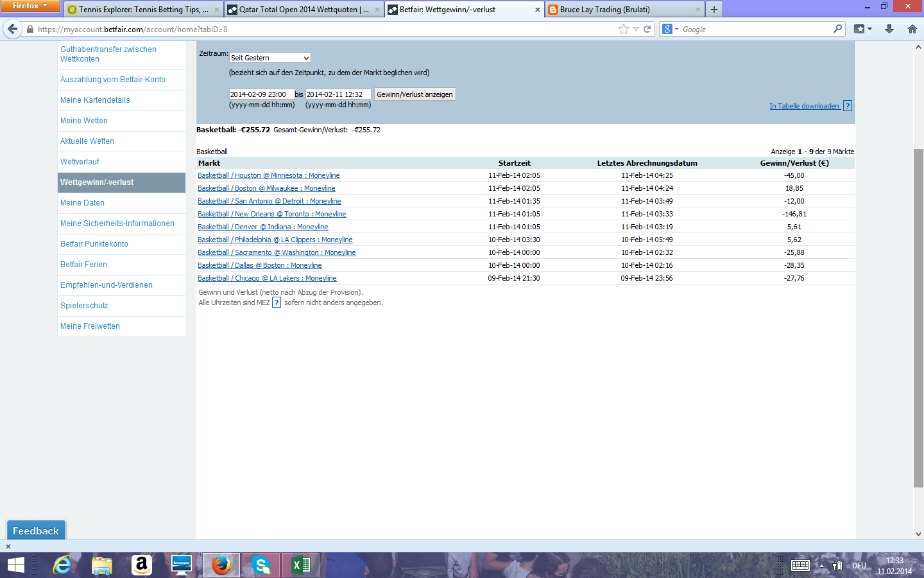This screenshot has width=924, height=578.
Task: Click the help question mark beside download link
Action: (848, 106)
